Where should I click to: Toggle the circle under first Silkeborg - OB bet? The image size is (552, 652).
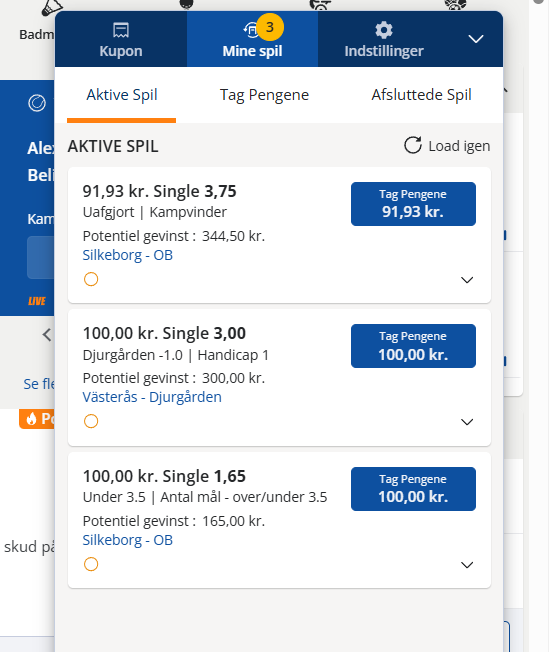pyautogui.click(x=91, y=279)
